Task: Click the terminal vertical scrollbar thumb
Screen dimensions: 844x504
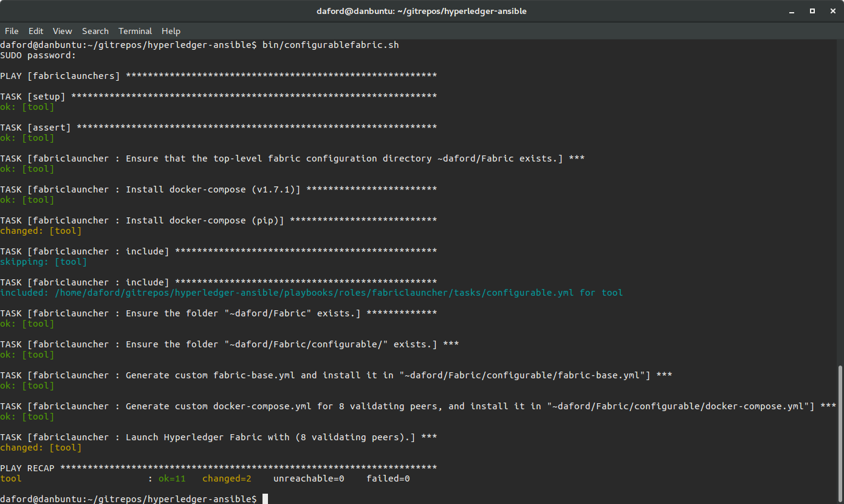Action: 840,432
